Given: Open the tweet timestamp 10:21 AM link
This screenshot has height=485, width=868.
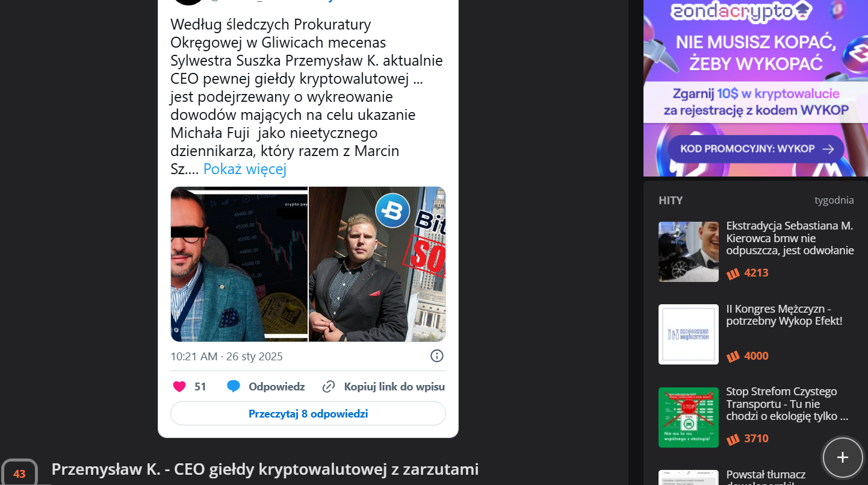Looking at the screenshot, I should [226, 357].
